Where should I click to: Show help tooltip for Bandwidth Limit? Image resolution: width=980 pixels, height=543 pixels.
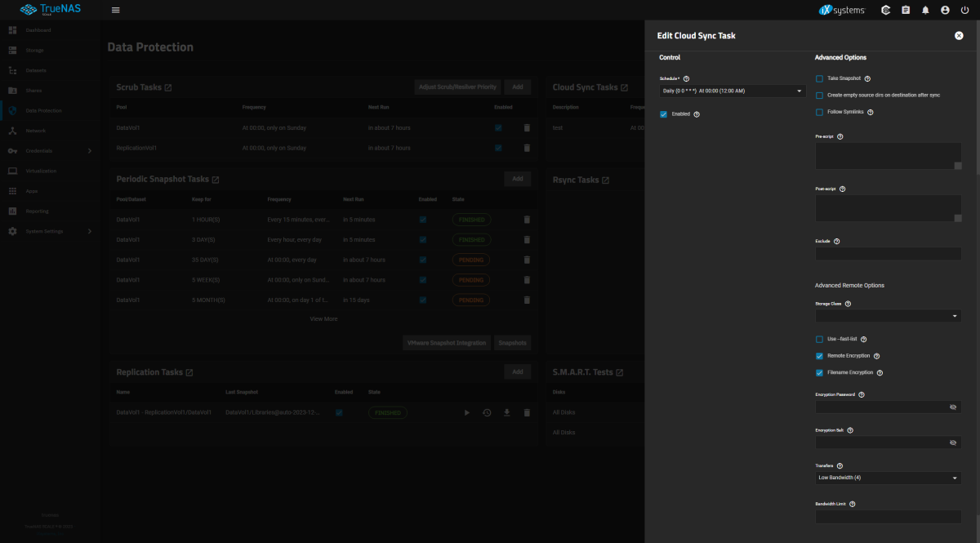(x=853, y=504)
